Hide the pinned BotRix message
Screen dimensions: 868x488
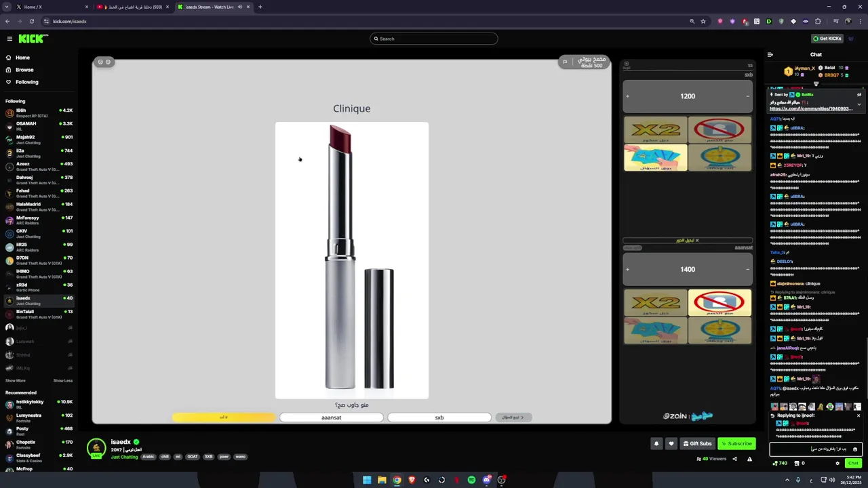coord(859,94)
